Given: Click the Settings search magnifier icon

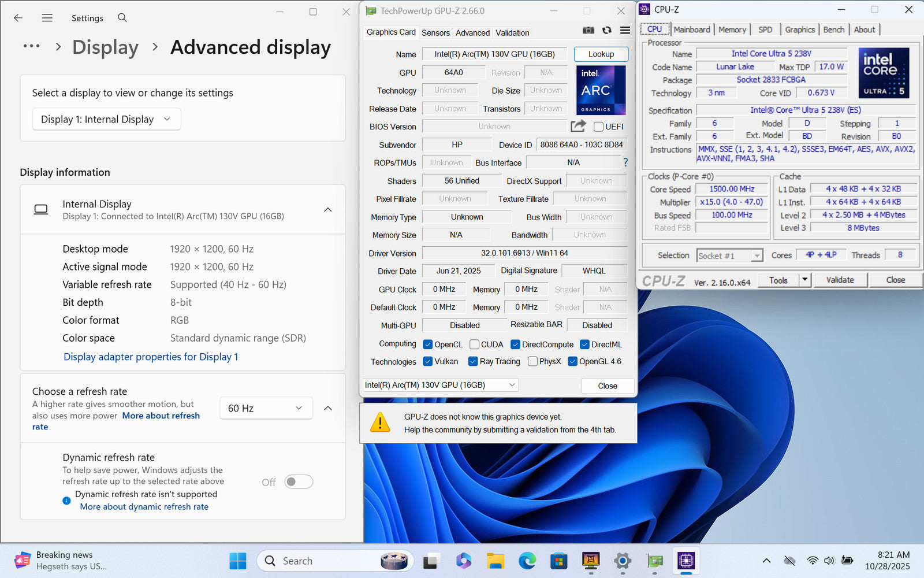Looking at the screenshot, I should pos(122,18).
